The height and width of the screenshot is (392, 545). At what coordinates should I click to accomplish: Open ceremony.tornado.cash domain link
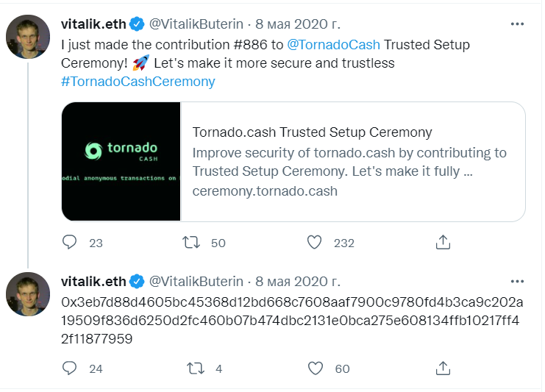265,191
